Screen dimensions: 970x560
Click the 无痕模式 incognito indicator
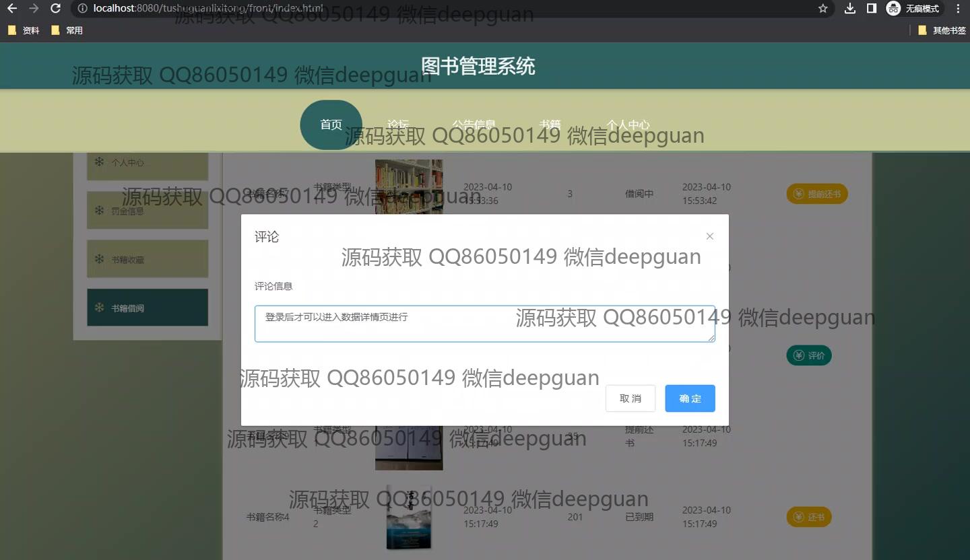913,9
